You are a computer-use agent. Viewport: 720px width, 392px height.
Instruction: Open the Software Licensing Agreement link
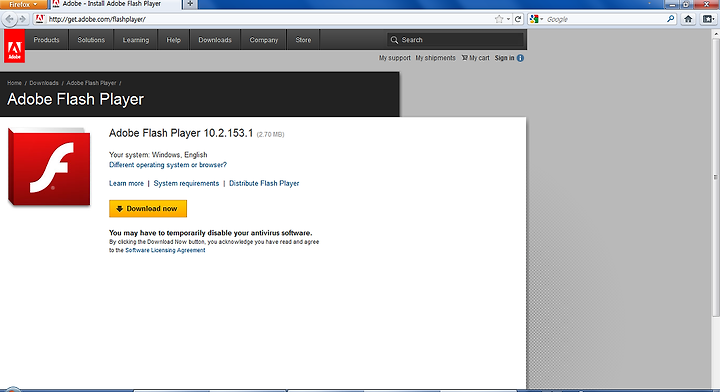coord(165,250)
